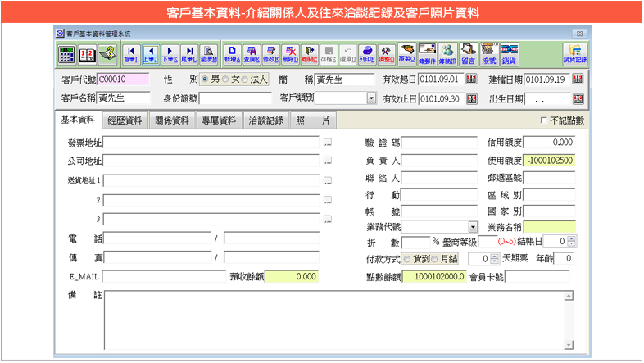This screenshot has width=644, height=363.
Task: Open the 關係資料 tab
Action: pyautogui.click(x=172, y=120)
